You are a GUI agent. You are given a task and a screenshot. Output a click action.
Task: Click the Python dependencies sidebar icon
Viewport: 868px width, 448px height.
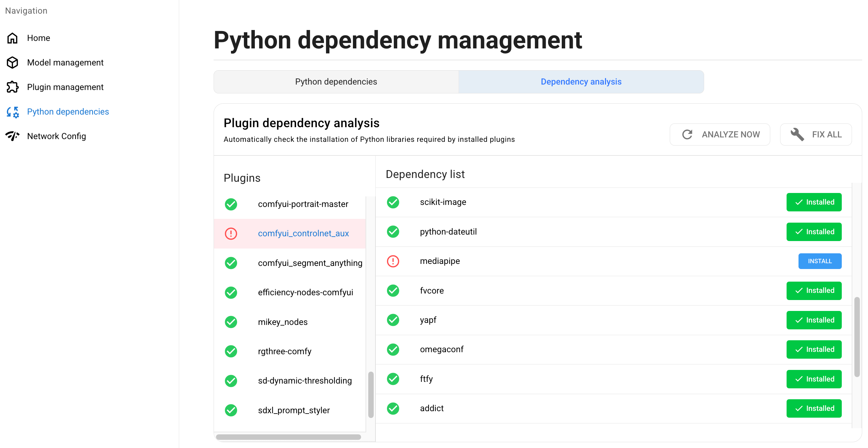coord(12,111)
